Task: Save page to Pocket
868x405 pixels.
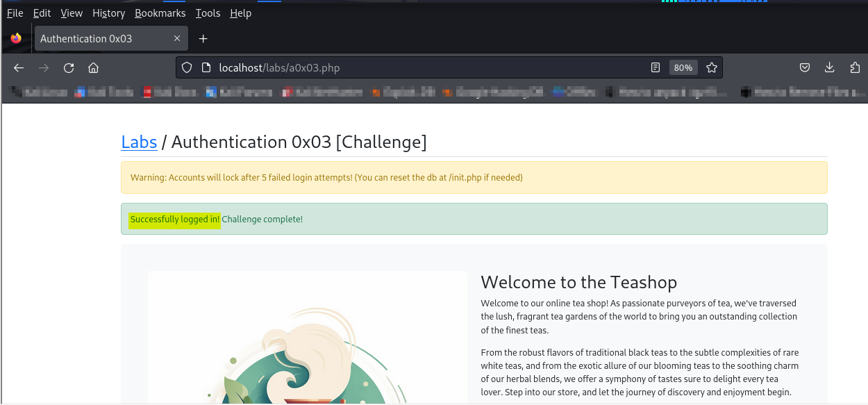Action: tap(805, 67)
